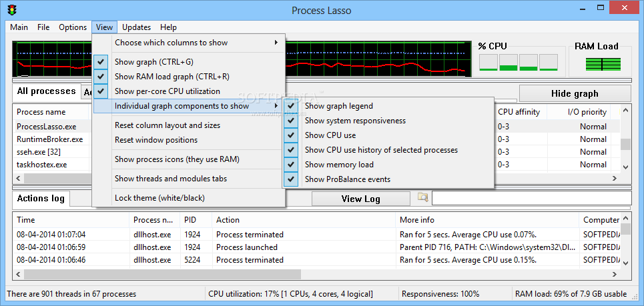
Task: Click the CPU utilization status bar entry
Action: point(290,294)
